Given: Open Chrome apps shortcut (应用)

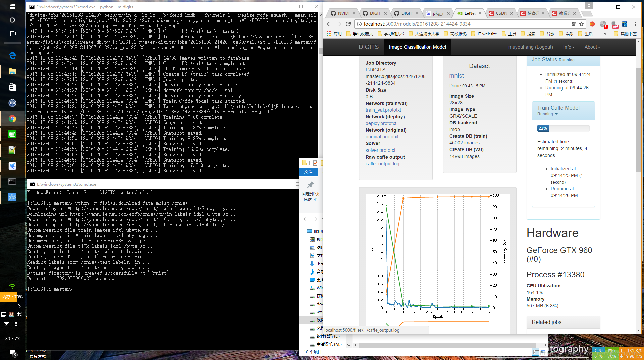Looking at the screenshot, I should coord(334,34).
